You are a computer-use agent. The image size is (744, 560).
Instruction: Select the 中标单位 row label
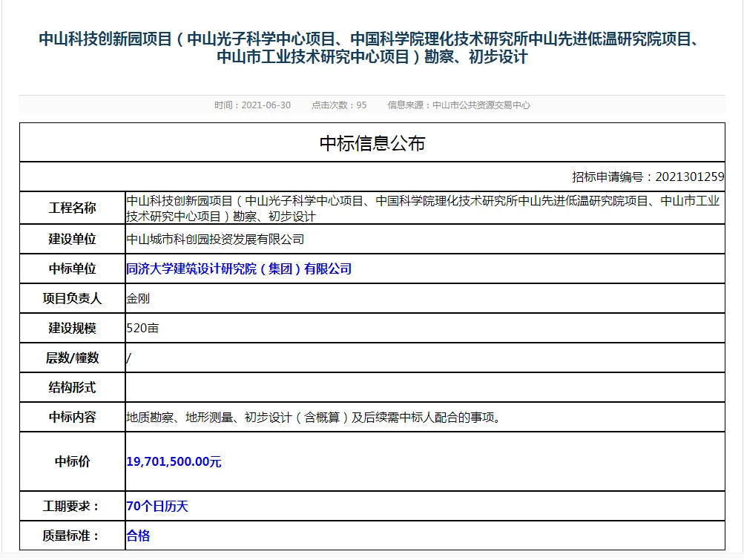pos(71,269)
